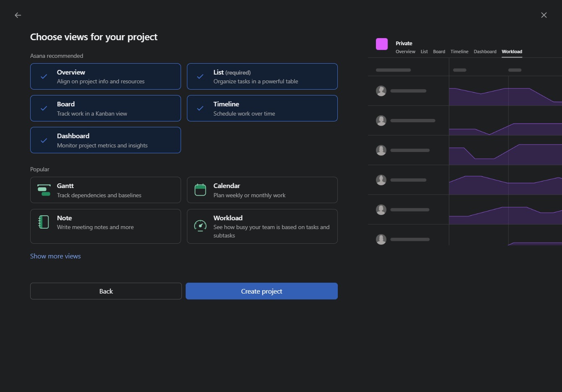This screenshot has width=562, height=392.
Task: Click the back arrow icon at top left
Action: tap(18, 15)
